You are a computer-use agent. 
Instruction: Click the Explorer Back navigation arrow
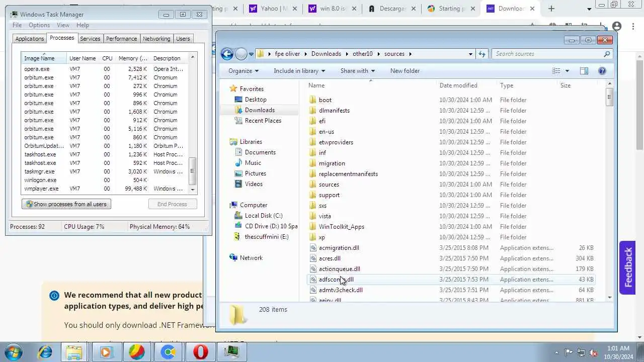coord(227,54)
